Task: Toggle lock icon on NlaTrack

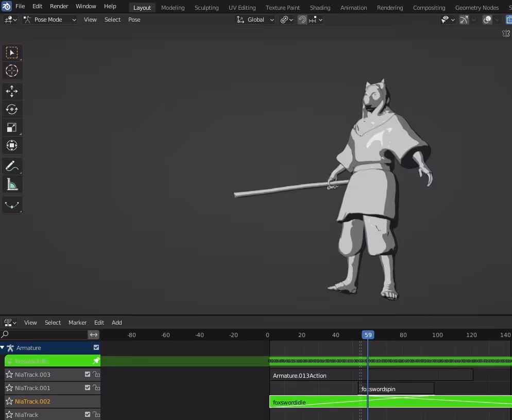Action: point(96,414)
